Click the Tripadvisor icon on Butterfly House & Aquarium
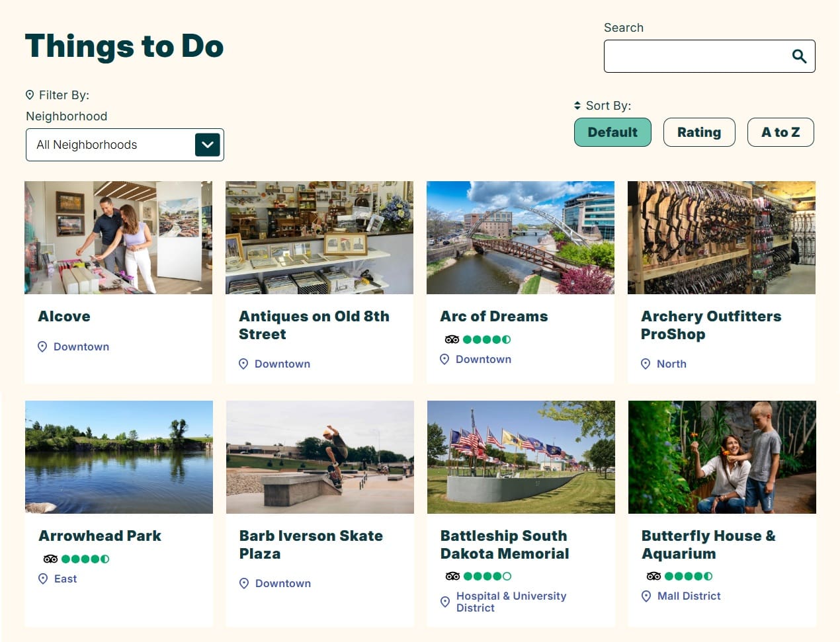 [653, 577]
